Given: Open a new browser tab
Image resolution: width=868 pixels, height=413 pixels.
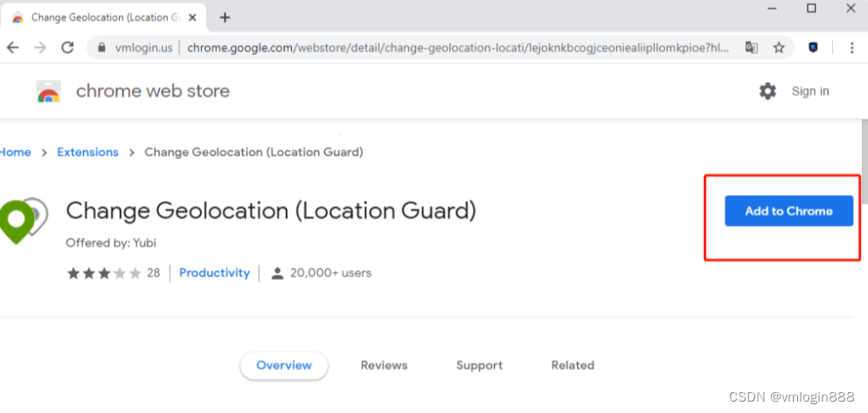Looking at the screenshot, I should click(x=224, y=17).
